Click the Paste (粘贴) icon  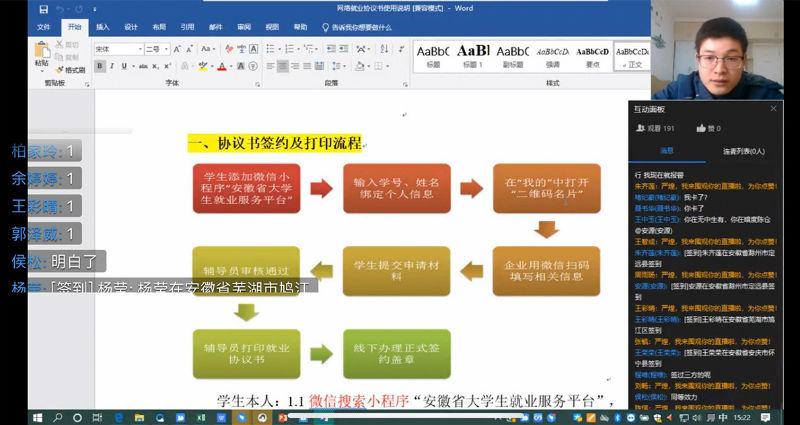41,53
